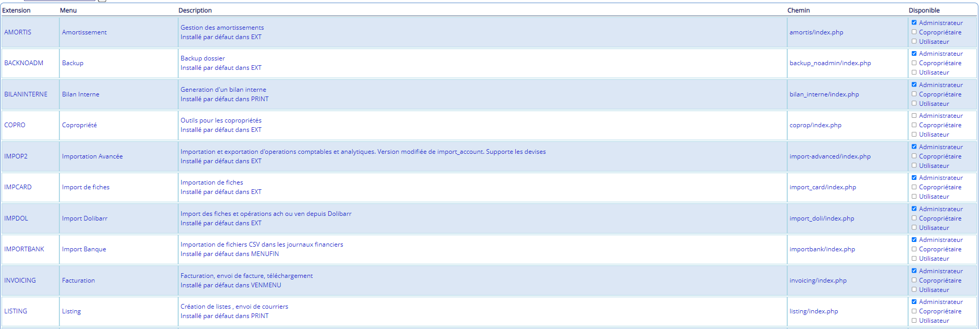Check Utilisateur for the IMPCARD extension
Image resolution: width=980 pixels, height=329 pixels.
[914, 197]
